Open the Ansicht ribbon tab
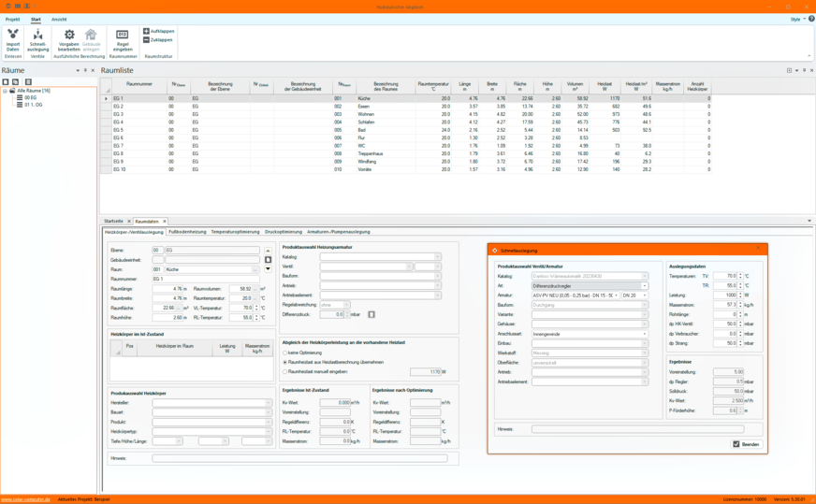The height and width of the screenshot is (504, 816). coord(59,19)
